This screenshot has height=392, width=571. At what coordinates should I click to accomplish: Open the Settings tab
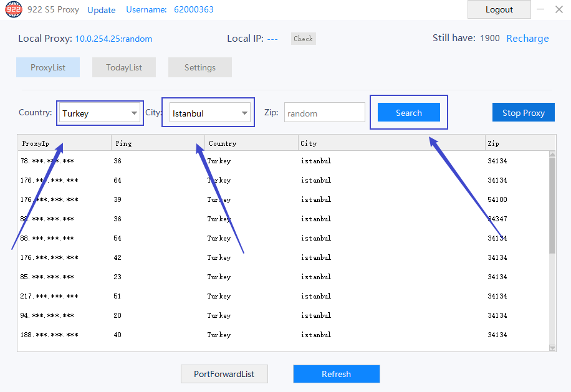tap(200, 67)
